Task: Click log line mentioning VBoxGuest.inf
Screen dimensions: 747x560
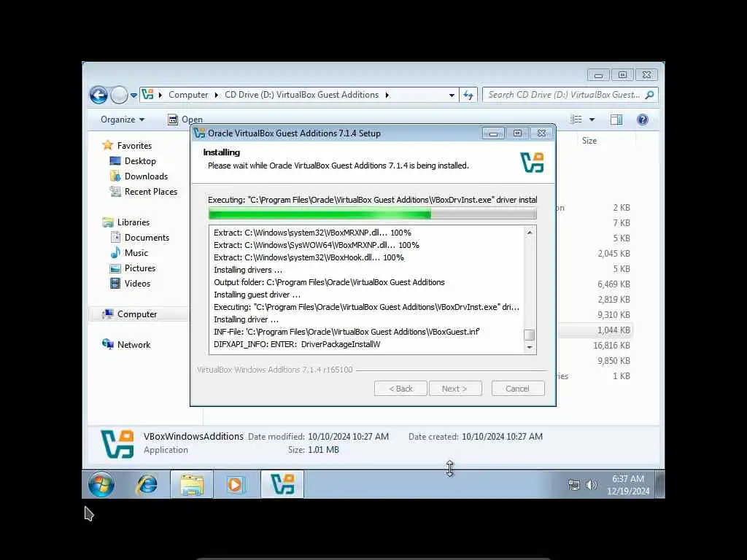Action: click(347, 332)
